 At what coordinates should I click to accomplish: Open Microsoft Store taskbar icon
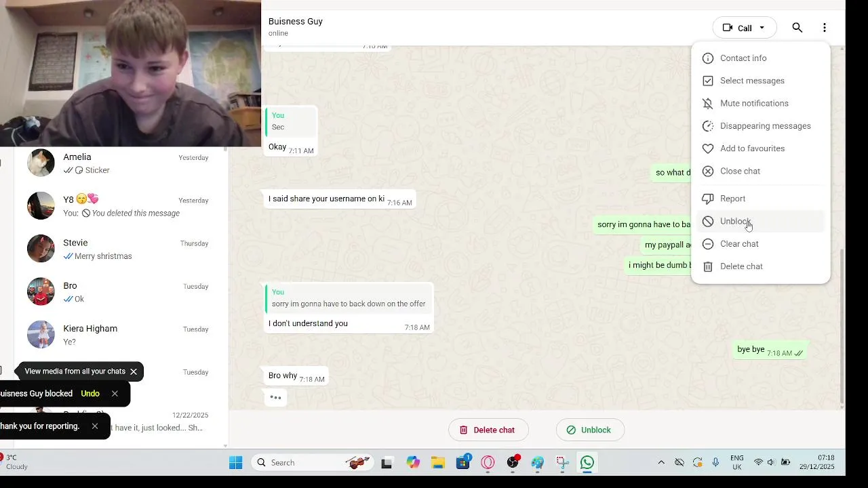point(463,463)
